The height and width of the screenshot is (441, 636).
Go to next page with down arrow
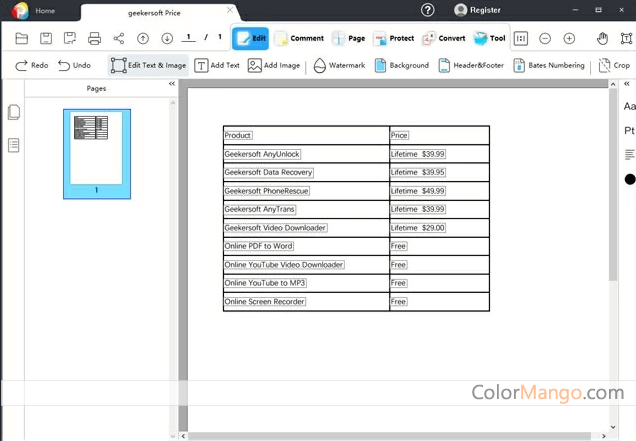point(167,39)
